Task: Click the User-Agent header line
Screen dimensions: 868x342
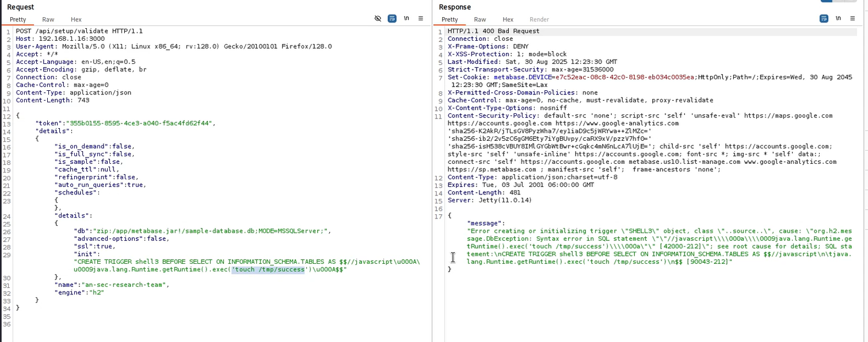Action: [x=174, y=47]
